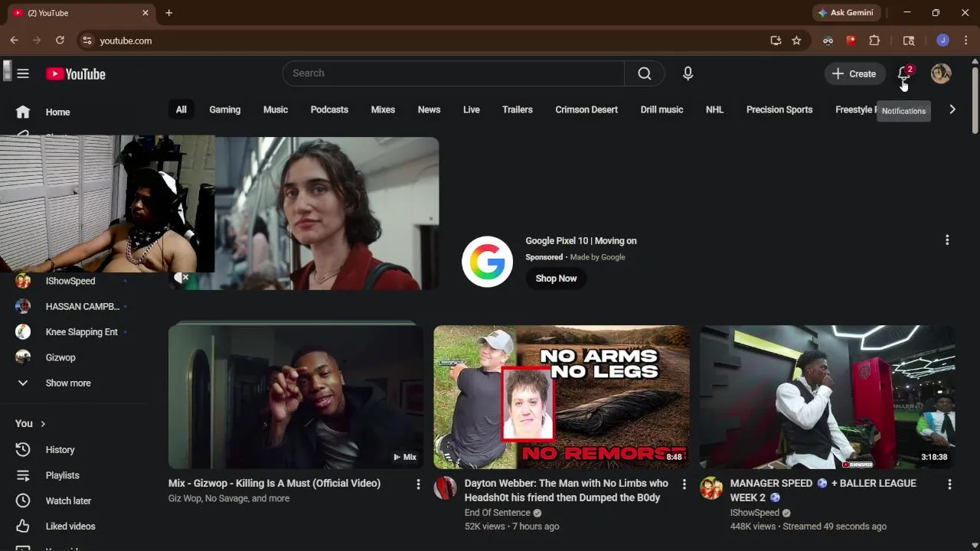Click the Create button
The image size is (980, 551).
[854, 73]
